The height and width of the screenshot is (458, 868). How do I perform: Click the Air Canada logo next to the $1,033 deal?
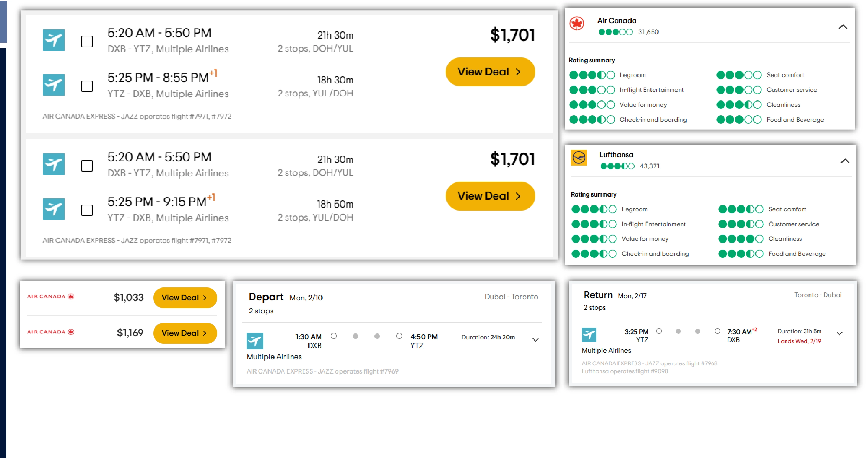point(50,297)
